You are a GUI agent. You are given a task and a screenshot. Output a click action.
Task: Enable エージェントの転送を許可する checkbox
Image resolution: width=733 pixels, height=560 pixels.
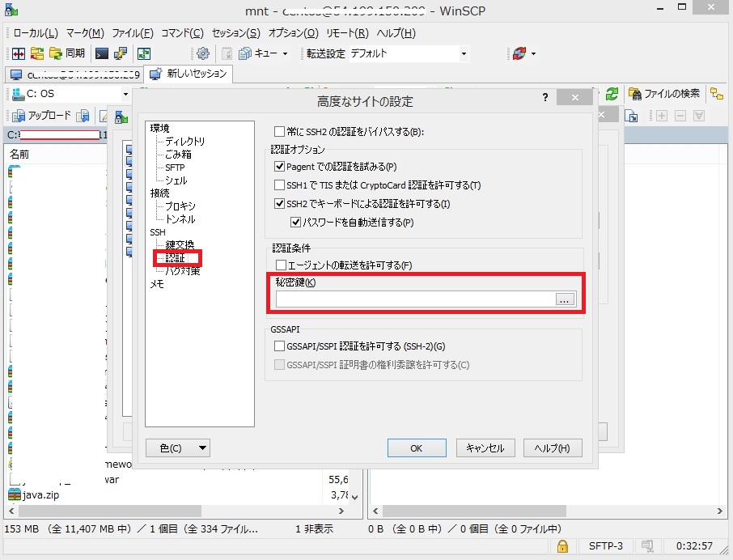(281, 265)
